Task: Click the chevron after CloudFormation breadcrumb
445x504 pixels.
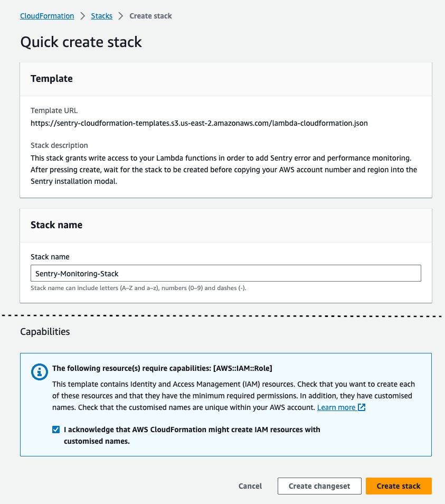Action: tap(83, 16)
